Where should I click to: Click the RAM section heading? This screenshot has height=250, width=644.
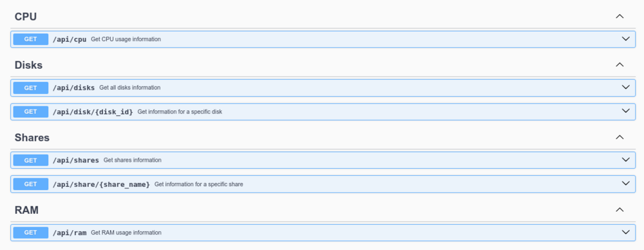click(26, 210)
